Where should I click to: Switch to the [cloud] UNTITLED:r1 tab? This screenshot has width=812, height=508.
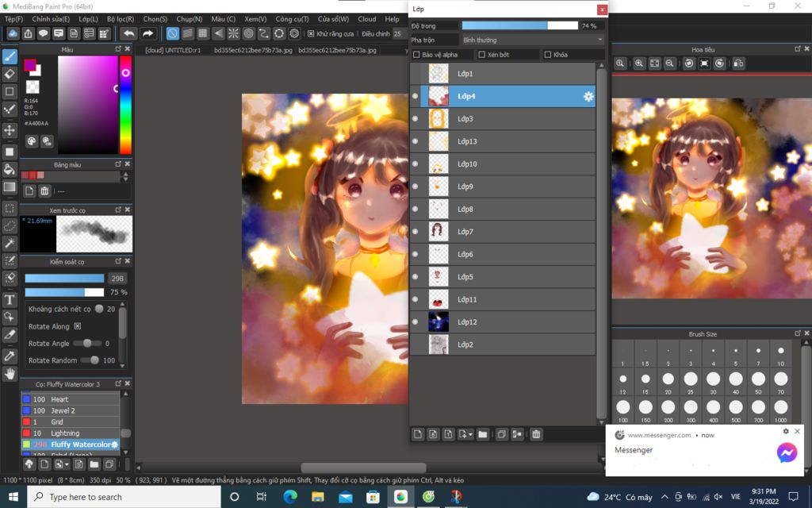tap(173, 50)
